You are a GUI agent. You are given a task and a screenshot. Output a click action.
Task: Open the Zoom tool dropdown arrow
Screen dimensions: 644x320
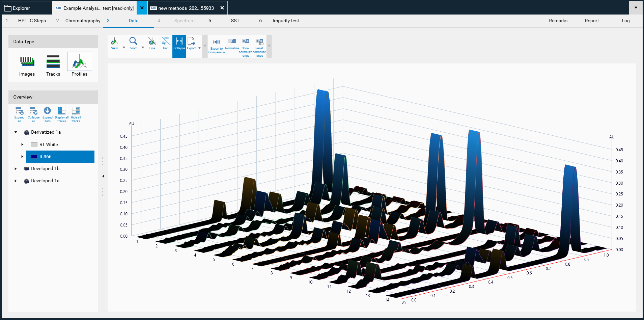143,48
